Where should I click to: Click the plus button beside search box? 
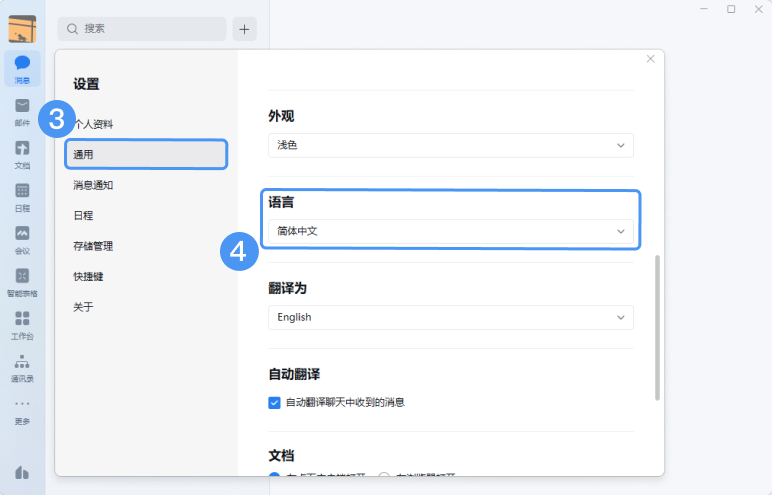(x=245, y=29)
